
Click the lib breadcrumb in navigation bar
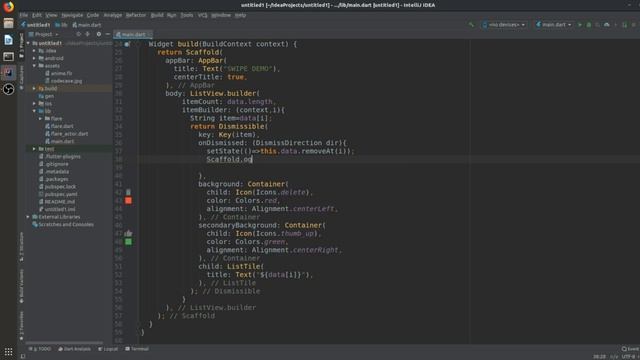click(x=61, y=25)
